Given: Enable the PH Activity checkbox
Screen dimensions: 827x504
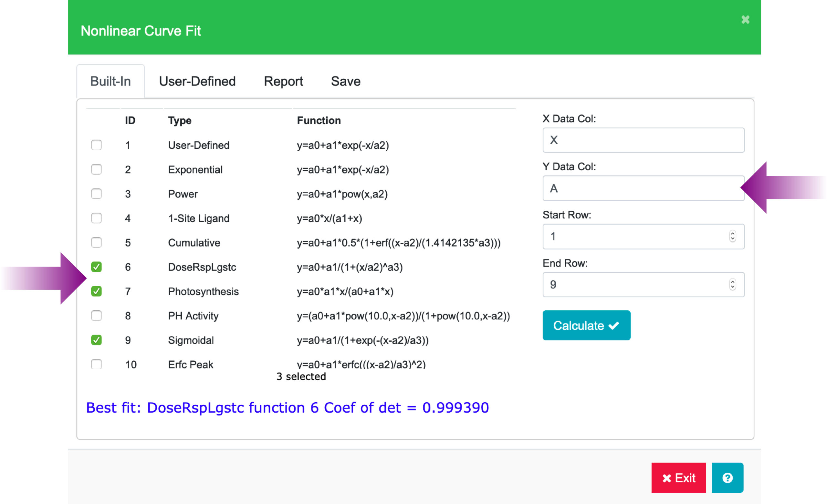Looking at the screenshot, I should [x=96, y=316].
